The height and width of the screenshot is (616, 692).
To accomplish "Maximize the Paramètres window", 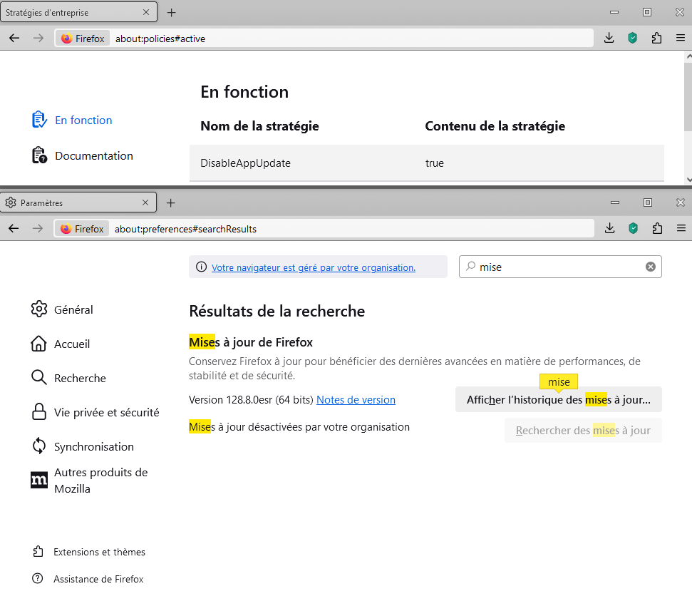I will [647, 202].
